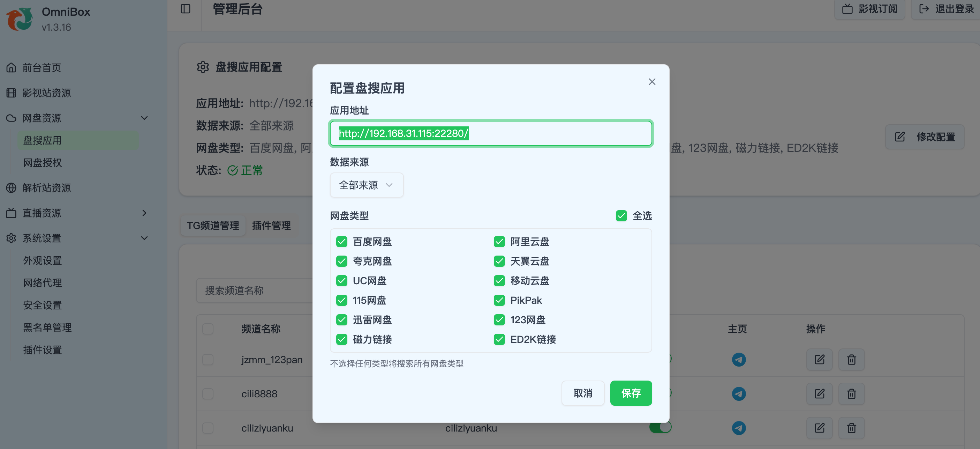Toggle the PikPak checkbox
The width and height of the screenshot is (980, 449).
[499, 300]
